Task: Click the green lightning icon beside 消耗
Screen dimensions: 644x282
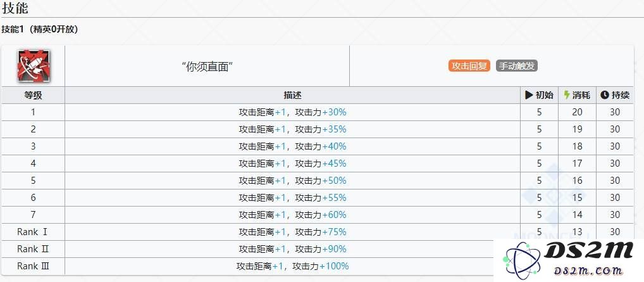Action: pos(567,95)
